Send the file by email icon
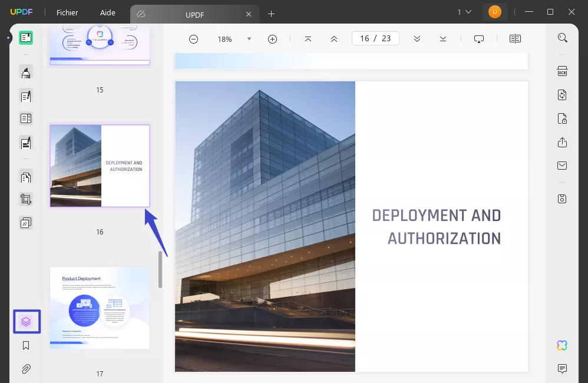 click(562, 166)
